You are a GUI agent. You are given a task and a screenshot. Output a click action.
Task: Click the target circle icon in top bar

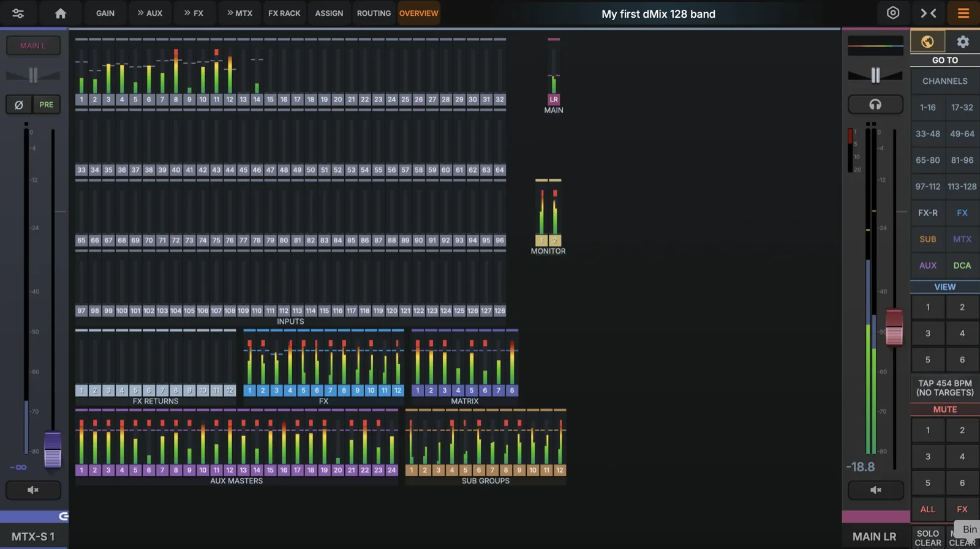point(893,13)
